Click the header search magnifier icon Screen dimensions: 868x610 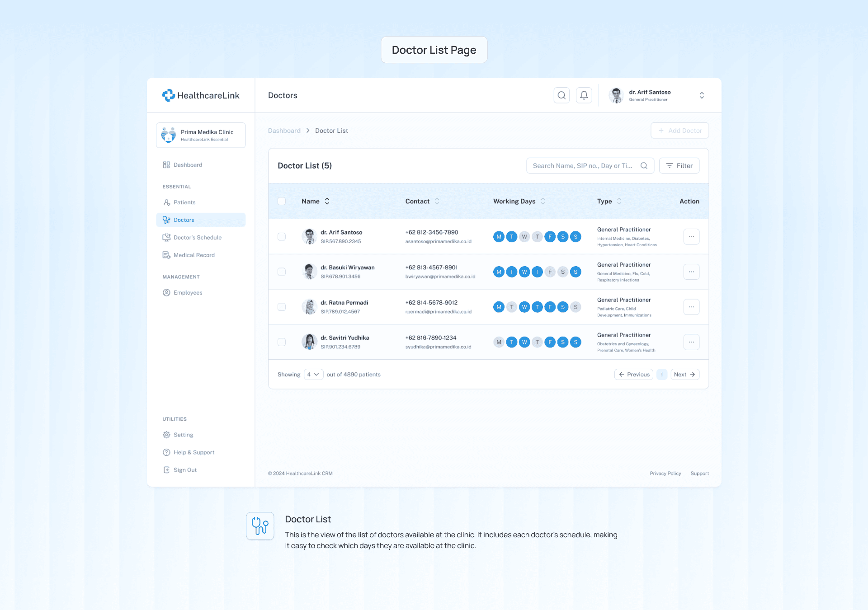click(x=561, y=95)
